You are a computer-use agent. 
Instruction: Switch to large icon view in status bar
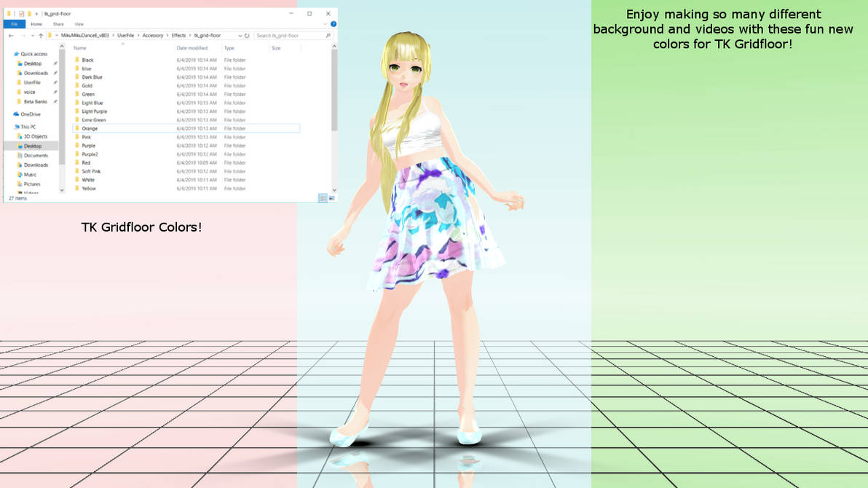[x=332, y=197]
